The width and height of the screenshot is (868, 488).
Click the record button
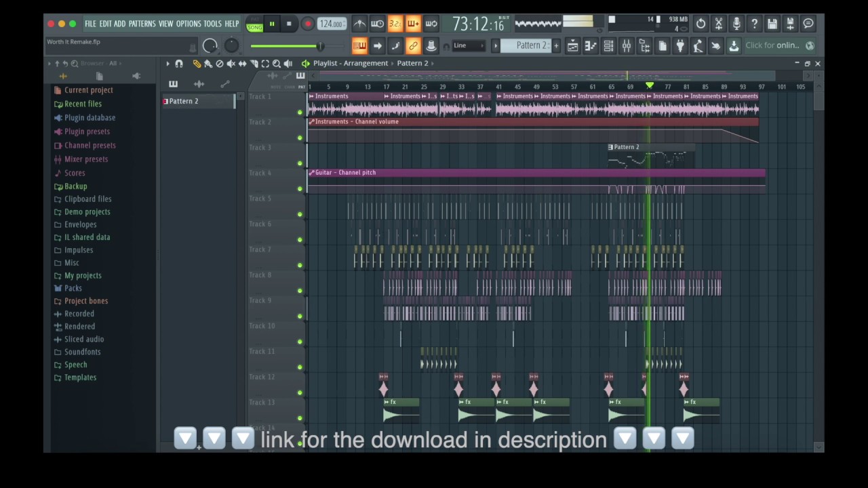coord(307,24)
